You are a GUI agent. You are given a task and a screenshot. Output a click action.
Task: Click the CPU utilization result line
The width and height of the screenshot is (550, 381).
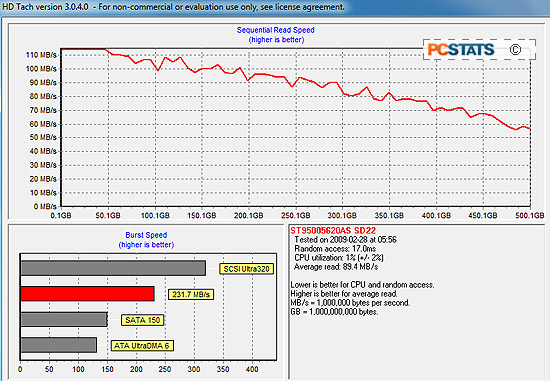pos(339,258)
